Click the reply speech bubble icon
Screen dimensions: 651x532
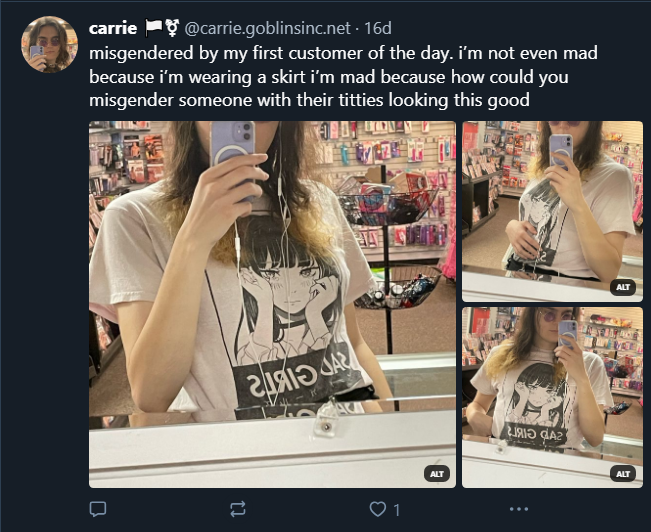click(98, 509)
